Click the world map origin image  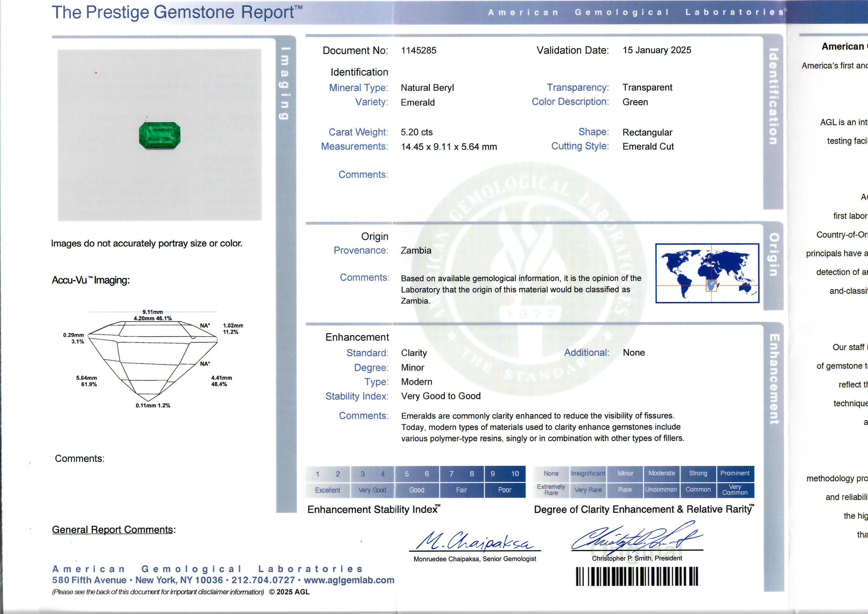707,273
